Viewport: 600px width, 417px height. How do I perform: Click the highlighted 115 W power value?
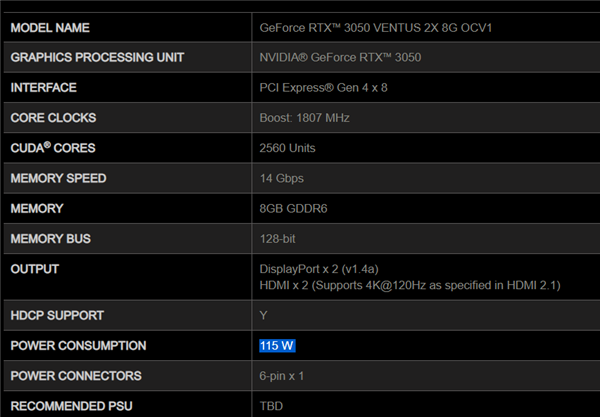pyautogui.click(x=278, y=346)
